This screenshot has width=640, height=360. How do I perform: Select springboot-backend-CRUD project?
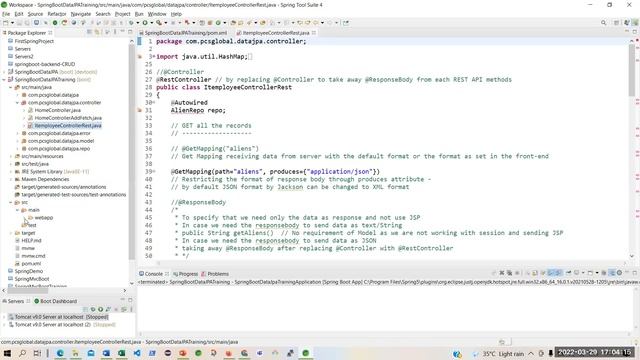click(44, 64)
